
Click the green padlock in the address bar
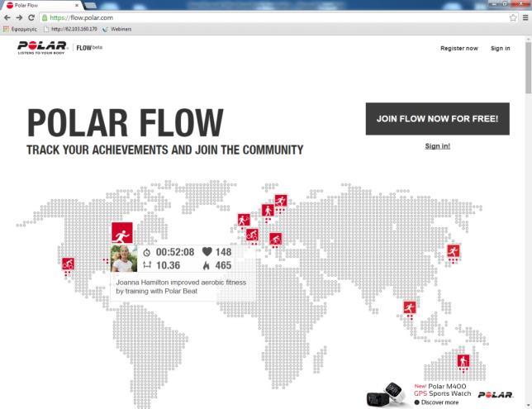pyautogui.click(x=45, y=17)
